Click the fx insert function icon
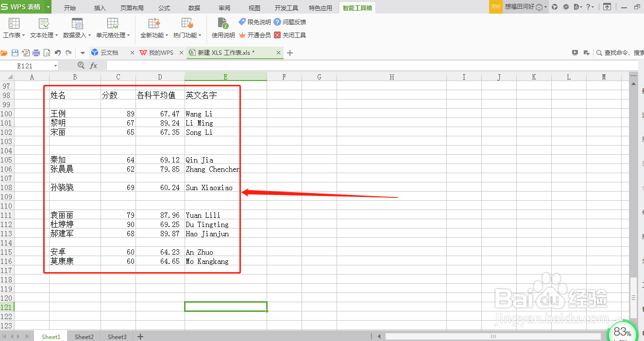 coord(93,65)
